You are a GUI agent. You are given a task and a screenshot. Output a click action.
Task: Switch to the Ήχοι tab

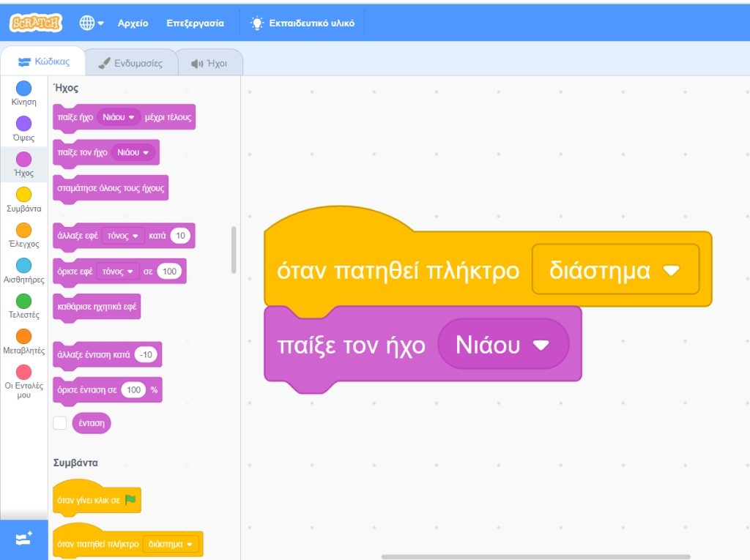pyautogui.click(x=209, y=63)
